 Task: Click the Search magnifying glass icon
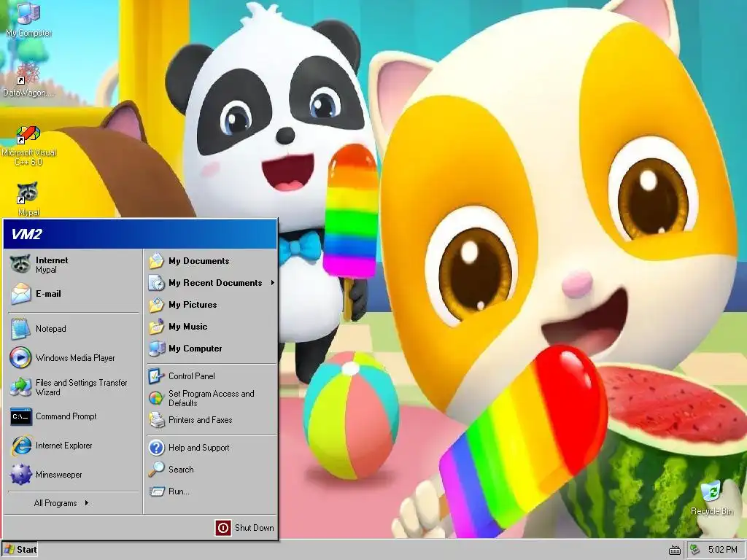(156, 470)
